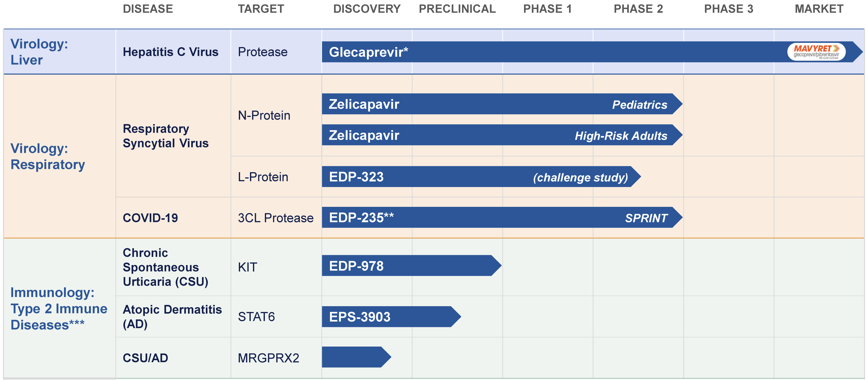Click the unlabeled MRGPRX2 discovery bar
The image size is (868, 380).
tap(354, 357)
